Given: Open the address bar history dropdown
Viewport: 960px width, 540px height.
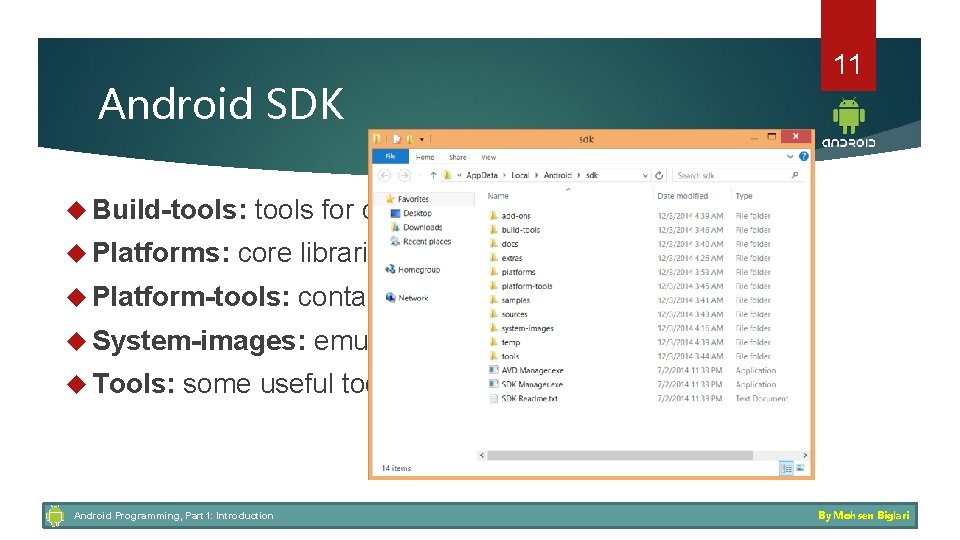Looking at the screenshot, I should 645,176.
